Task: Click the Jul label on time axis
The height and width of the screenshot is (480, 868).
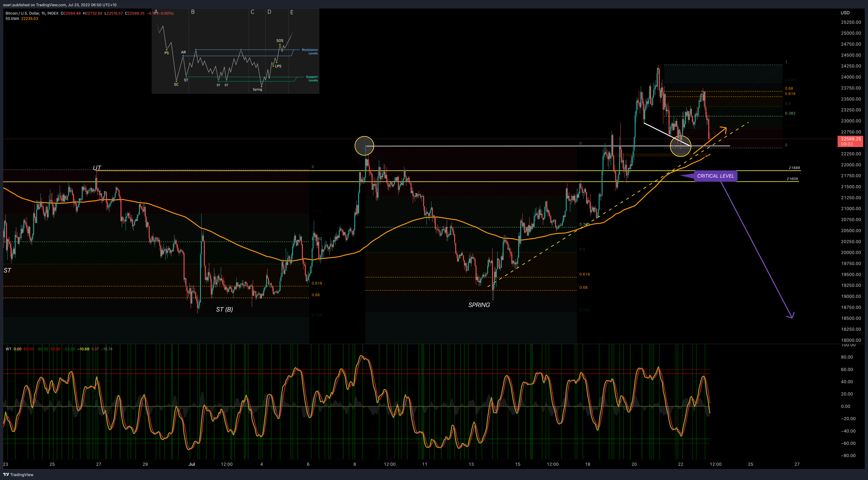Action: (x=192, y=464)
